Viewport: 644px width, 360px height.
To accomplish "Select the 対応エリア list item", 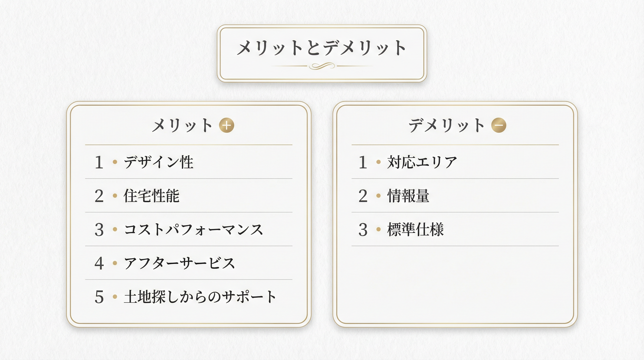I will point(422,162).
